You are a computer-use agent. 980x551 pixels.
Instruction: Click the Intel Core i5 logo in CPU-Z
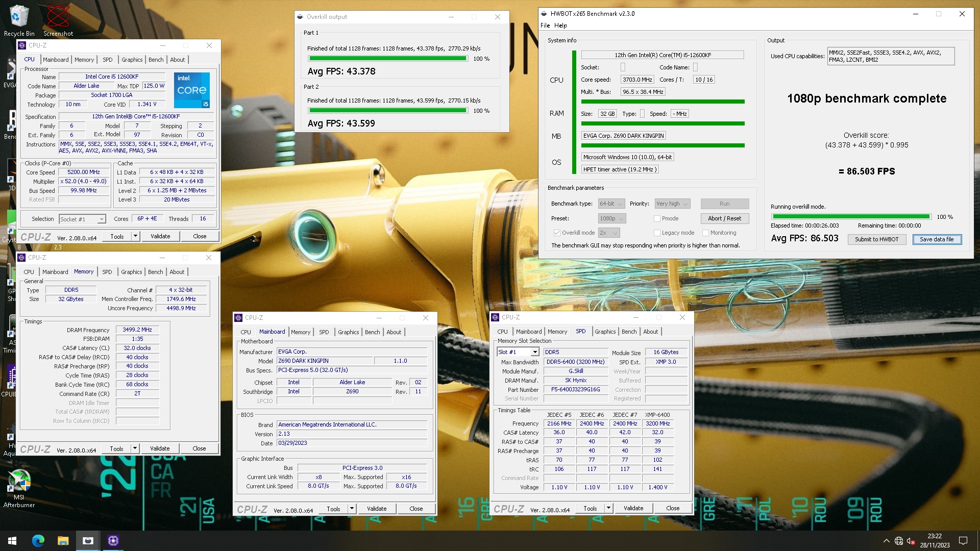pos(192,90)
